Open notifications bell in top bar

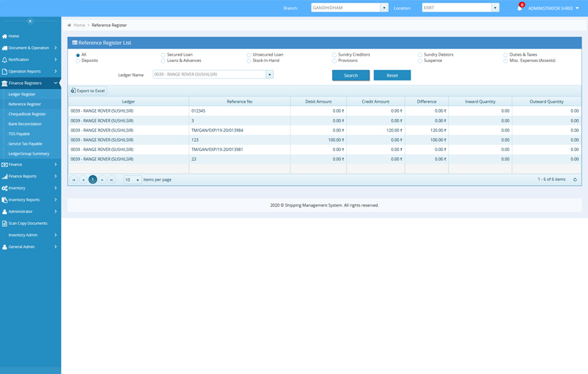coord(520,8)
